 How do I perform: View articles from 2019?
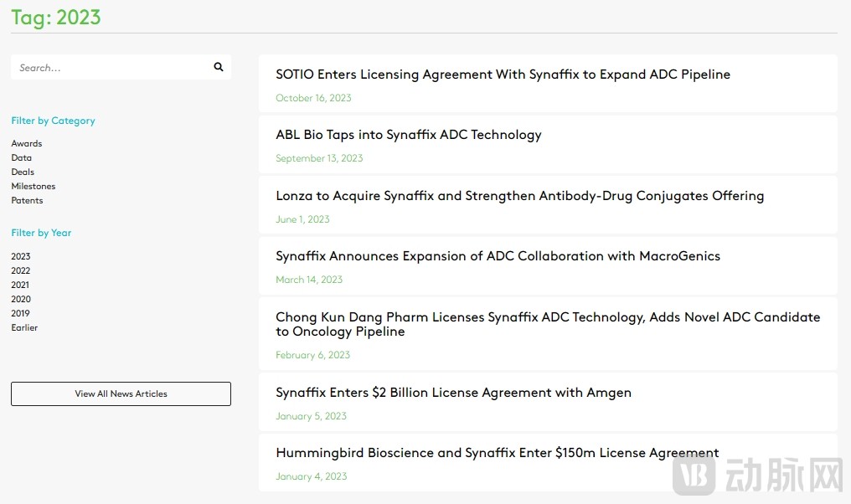pyautogui.click(x=21, y=313)
